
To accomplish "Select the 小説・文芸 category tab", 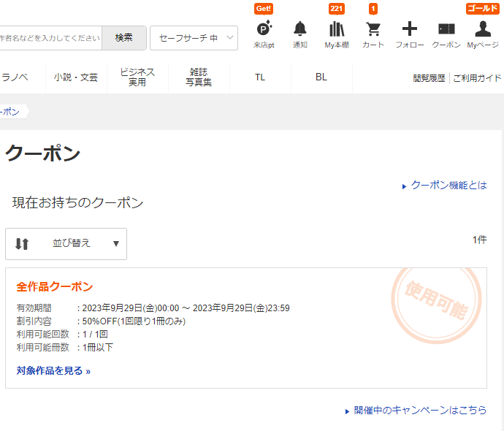I will click(x=76, y=77).
